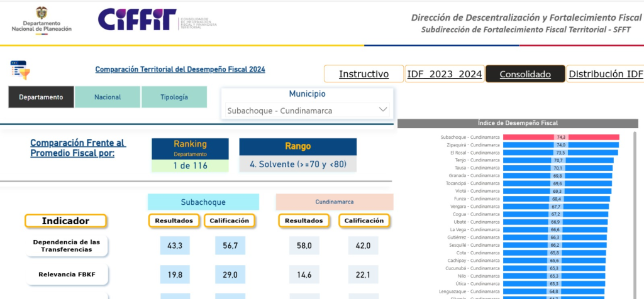Select the Departamento comparison toggle
The height and width of the screenshot is (299, 644).
point(41,97)
